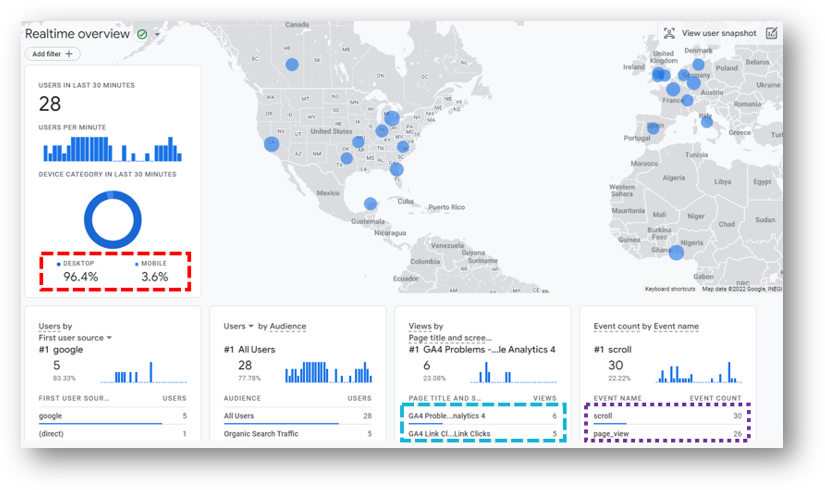
Task: Click the Add filter button
Action: (52, 54)
